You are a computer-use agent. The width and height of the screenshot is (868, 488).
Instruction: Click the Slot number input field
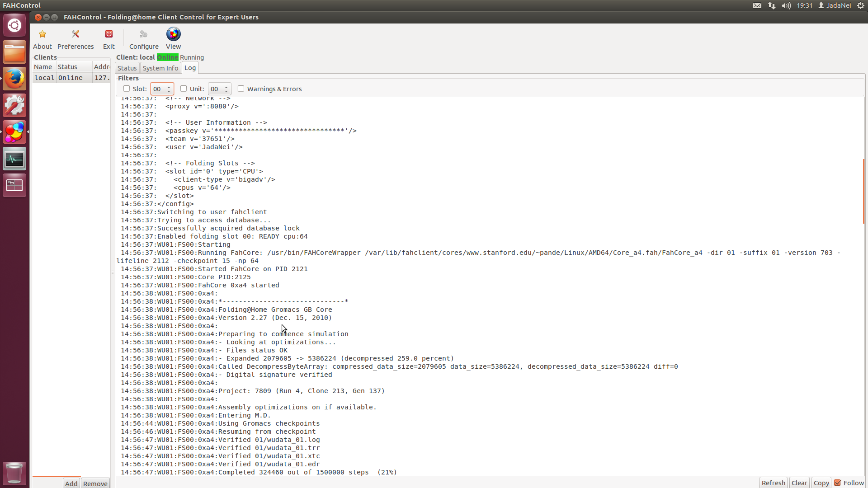pos(158,89)
